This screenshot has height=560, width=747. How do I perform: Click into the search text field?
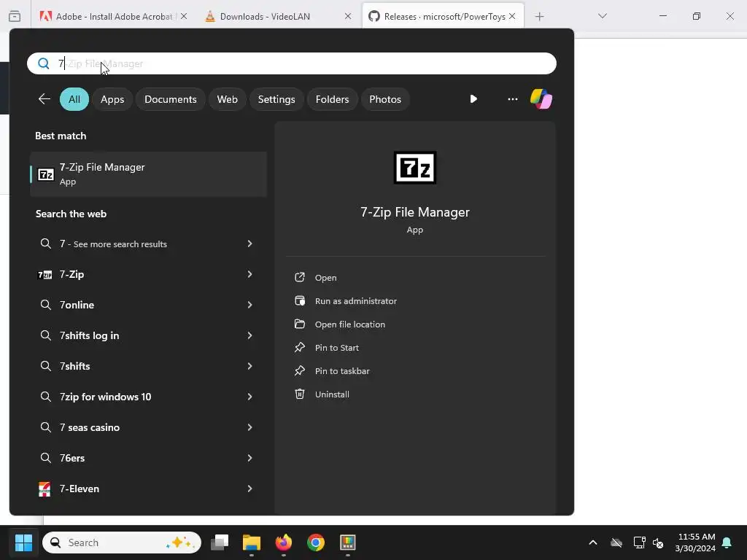(x=292, y=63)
